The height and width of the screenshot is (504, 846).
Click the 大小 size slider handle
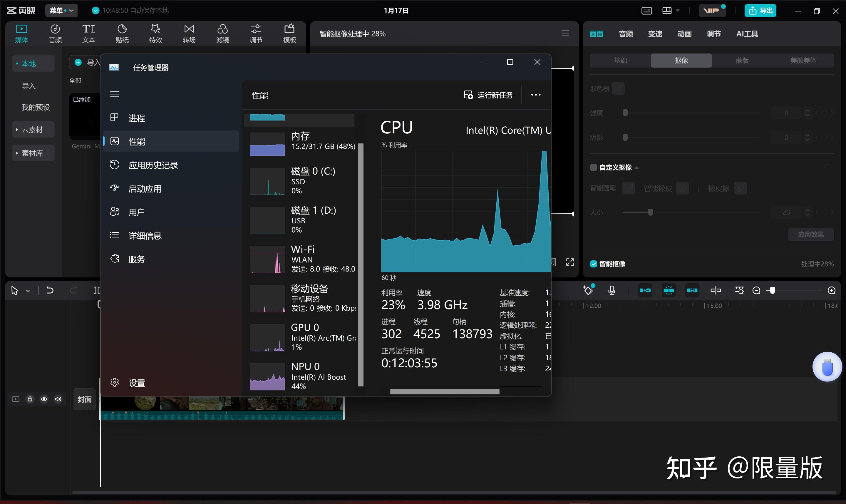pyautogui.click(x=651, y=212)
